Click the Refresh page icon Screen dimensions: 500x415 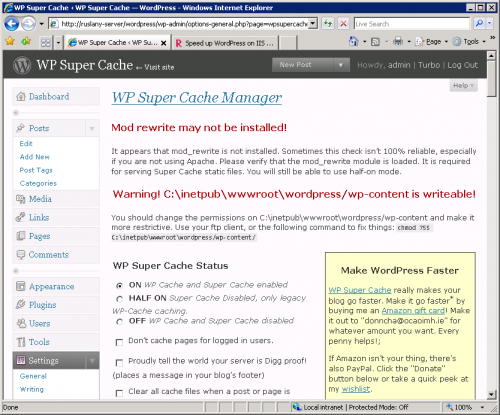tap(328, 24)
